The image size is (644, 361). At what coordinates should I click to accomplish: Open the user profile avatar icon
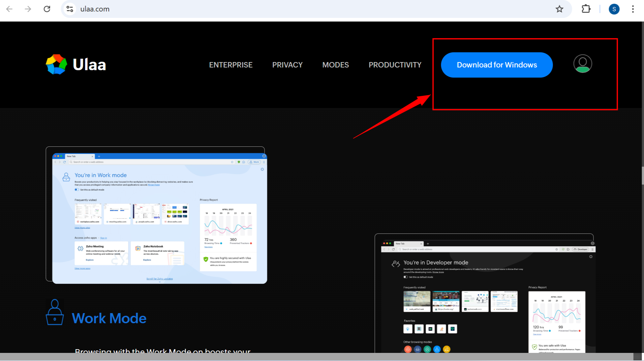tap(582, 64)
